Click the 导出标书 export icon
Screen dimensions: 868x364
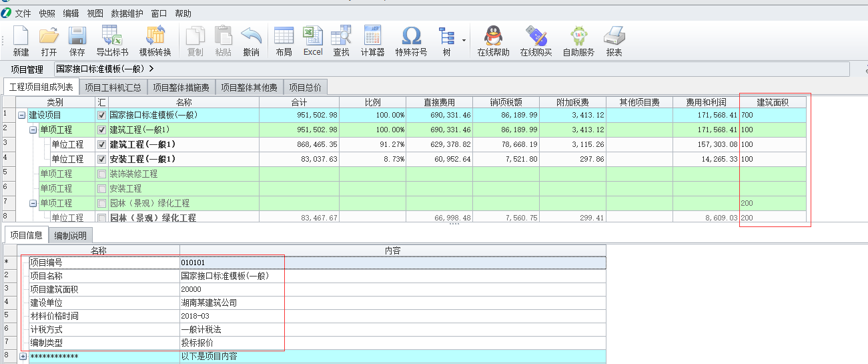(111, 36)
